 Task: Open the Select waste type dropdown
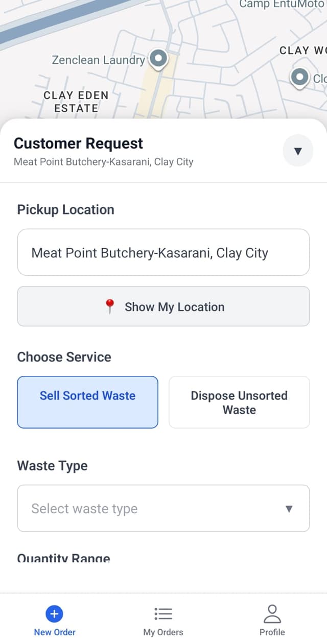tap(163, 508)
